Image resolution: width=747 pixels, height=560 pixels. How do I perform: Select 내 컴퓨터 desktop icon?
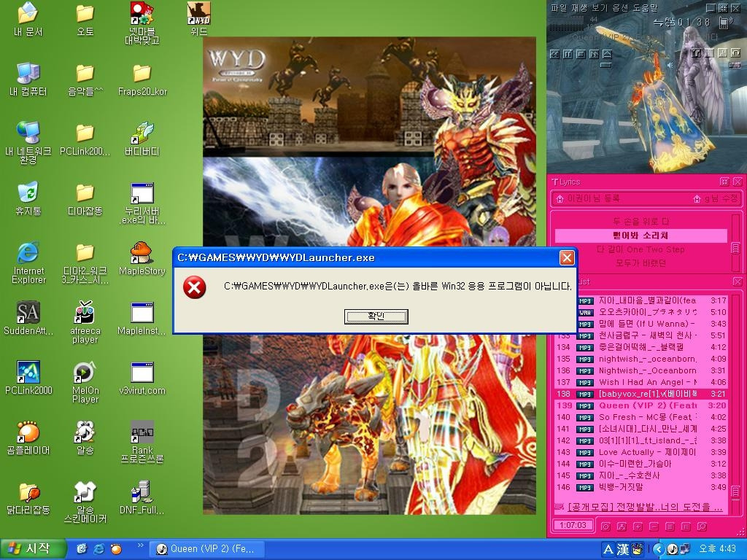28,79
